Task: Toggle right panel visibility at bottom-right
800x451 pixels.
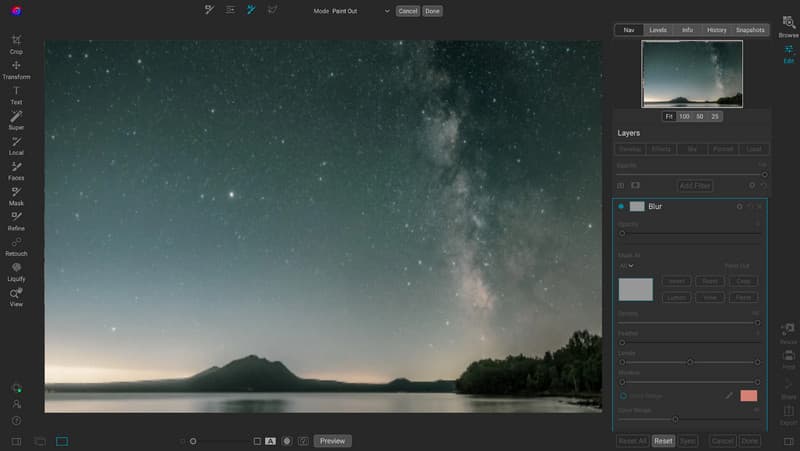Action: 788,441
